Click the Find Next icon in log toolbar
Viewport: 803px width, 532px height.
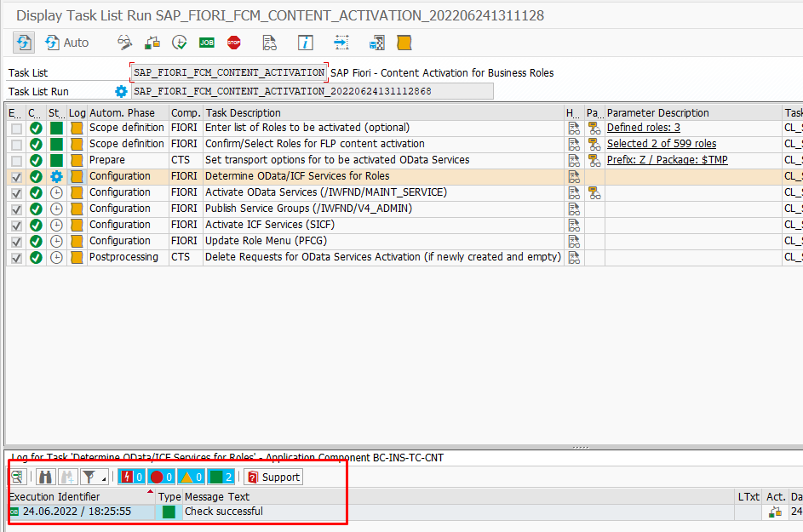(67, 478)
